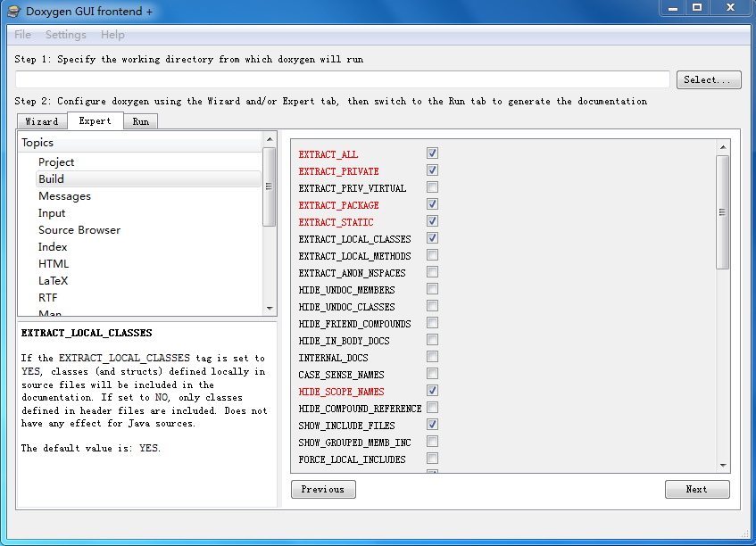Click the Topics column header
Viewport: 756px width, 546px height.
click(140, 143)
